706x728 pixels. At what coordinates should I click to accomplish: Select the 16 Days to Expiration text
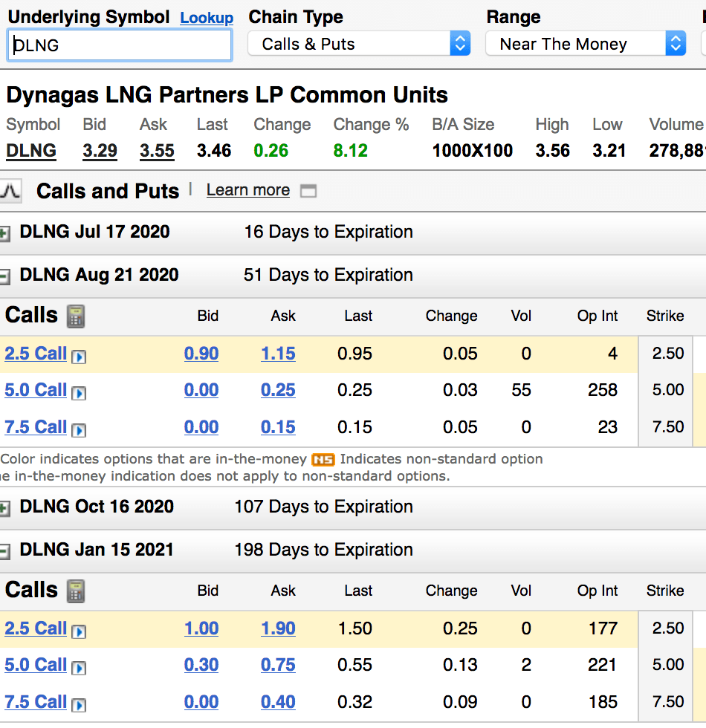click(328, 232)
